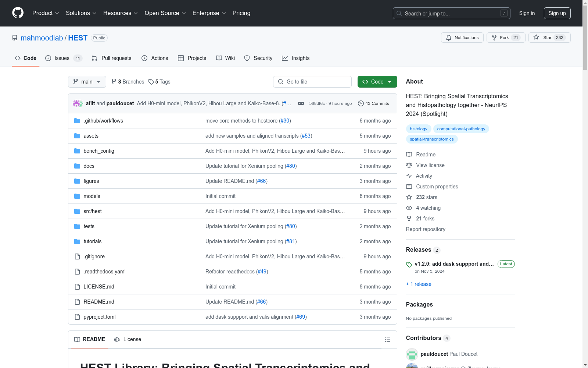Switch to the Pull requests tab
This screenshot has width=588, height=368.
(x=111, y=58)
